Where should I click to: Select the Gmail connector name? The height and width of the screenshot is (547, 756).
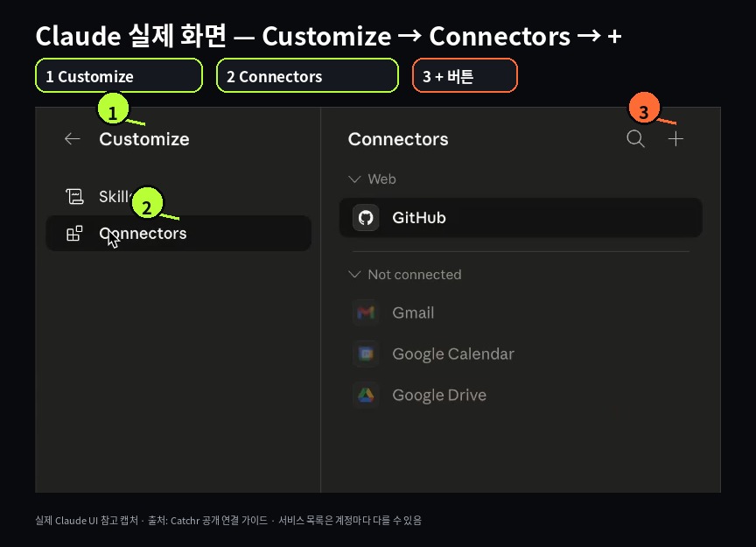(413, 312)
